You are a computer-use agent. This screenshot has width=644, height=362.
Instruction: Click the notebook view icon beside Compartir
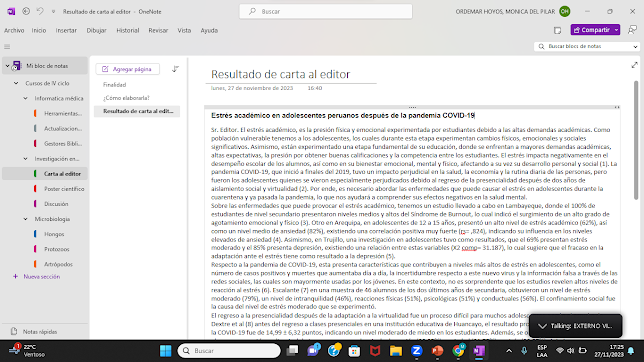click(x=557, y=30)
